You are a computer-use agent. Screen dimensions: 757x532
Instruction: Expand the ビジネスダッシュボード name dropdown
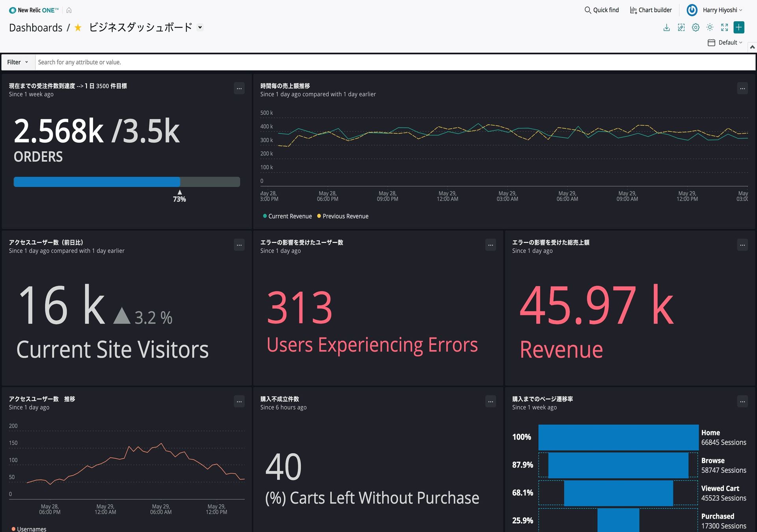[200, 28]
